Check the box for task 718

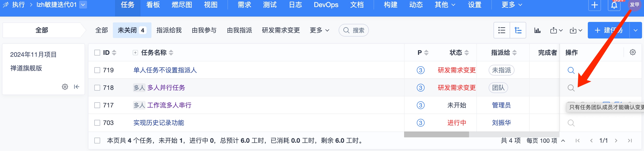(97, 88)
